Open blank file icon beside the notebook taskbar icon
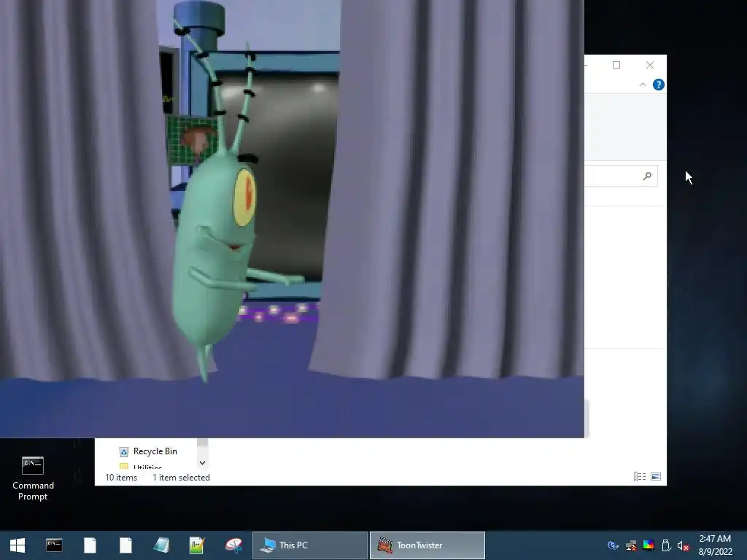747x560 pixels. 125,545
